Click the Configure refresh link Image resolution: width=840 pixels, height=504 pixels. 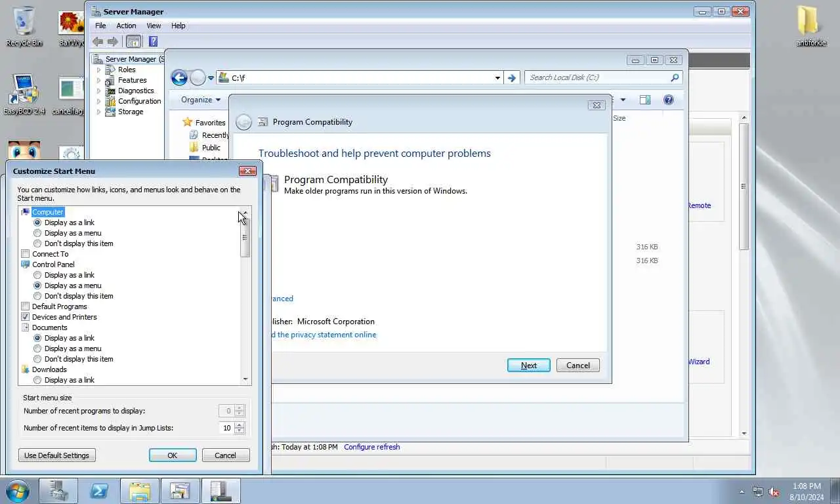371,447
